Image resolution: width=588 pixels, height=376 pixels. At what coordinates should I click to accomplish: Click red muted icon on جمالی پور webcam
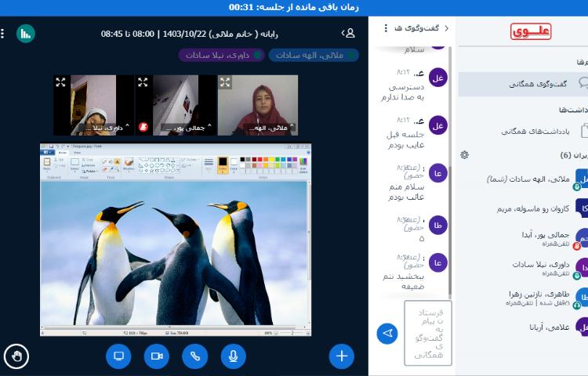click(x=143, y=128)
